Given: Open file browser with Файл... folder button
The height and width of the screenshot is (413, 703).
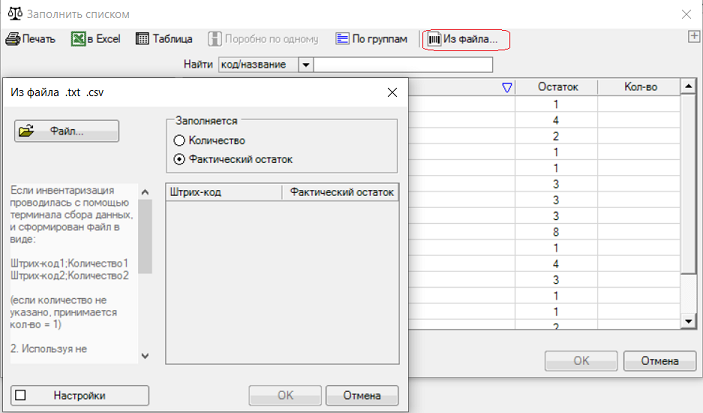Looking at the screenshot, I should (x=67, y=131).
